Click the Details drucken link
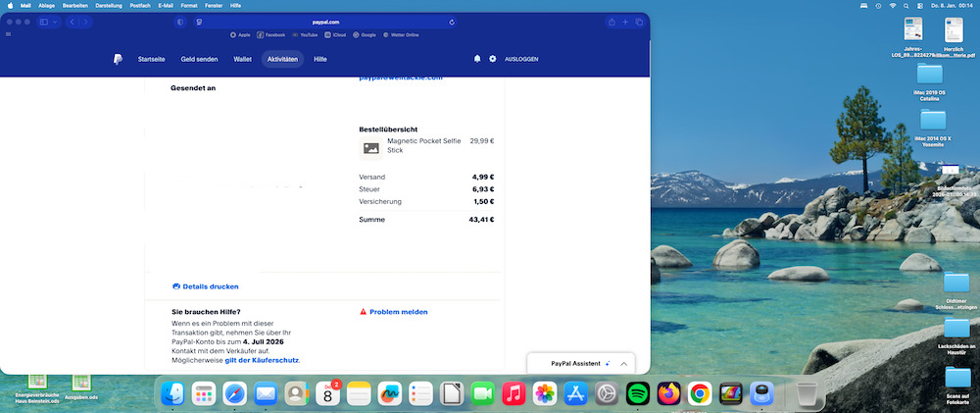This screenshot has width=980, height=413. (x=210, y=286)
